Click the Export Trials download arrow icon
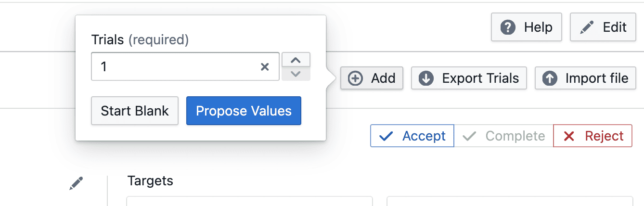Viewport: 644px width, 206px height. 426,78
